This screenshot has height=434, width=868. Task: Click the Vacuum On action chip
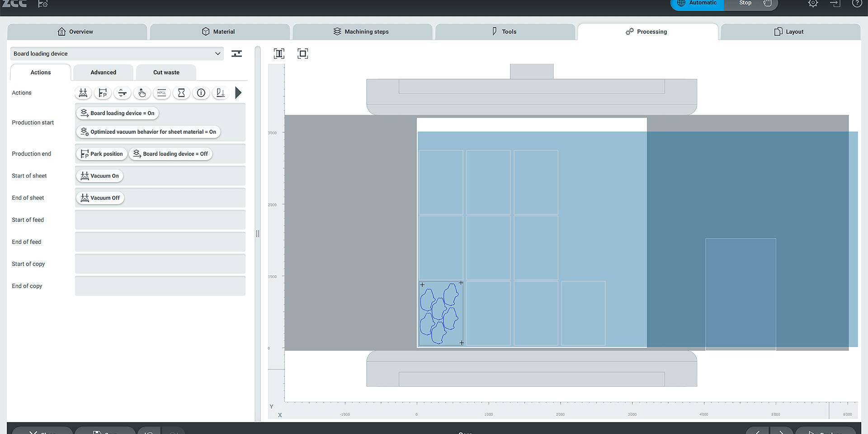[99, 176]
